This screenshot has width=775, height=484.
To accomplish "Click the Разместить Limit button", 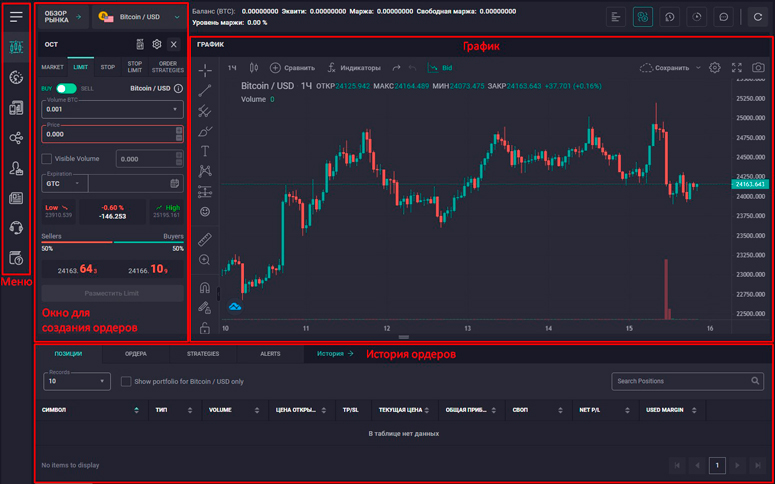I will tap(112, 293).
